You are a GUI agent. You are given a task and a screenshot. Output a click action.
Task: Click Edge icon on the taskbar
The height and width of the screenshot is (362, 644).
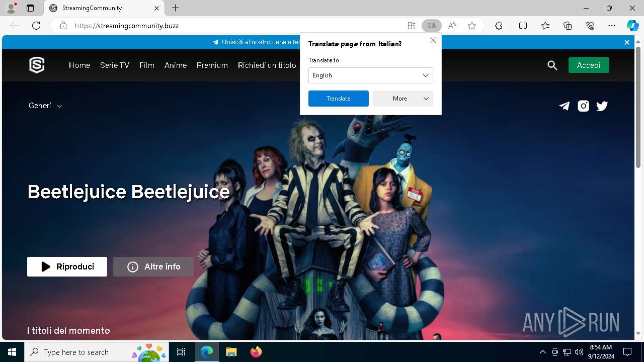207,352
